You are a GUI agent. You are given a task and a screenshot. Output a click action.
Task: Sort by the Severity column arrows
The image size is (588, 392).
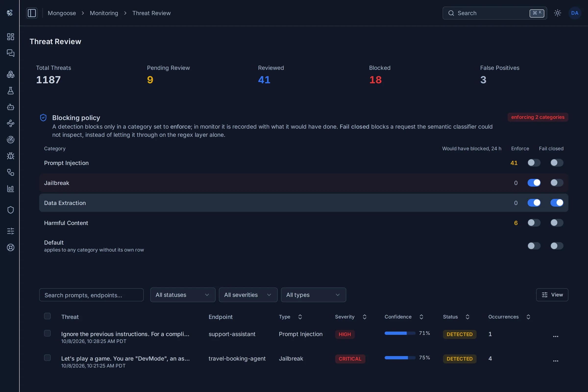[365, 317]
